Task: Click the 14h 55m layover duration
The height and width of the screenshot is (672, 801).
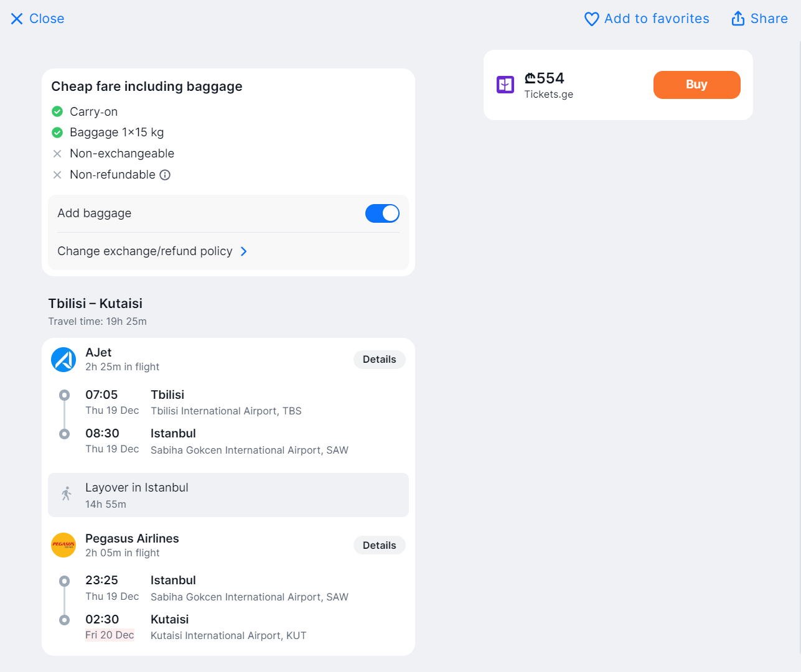Action: [x=106, y=505]
